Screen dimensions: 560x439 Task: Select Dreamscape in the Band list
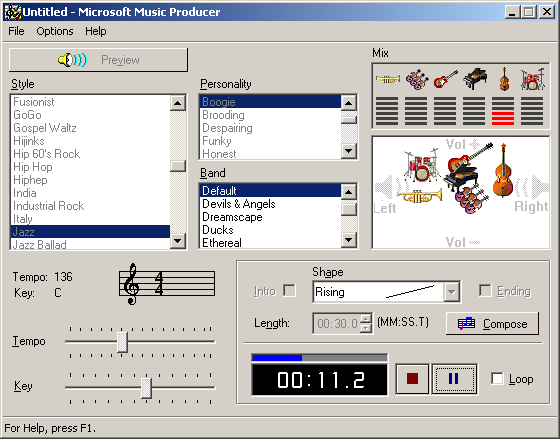coord(270,217)
